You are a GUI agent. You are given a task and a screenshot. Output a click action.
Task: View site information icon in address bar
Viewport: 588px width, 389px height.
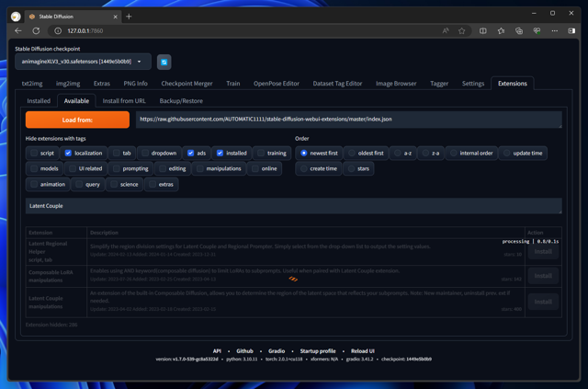pyautogui.click(x=58, y=30)
